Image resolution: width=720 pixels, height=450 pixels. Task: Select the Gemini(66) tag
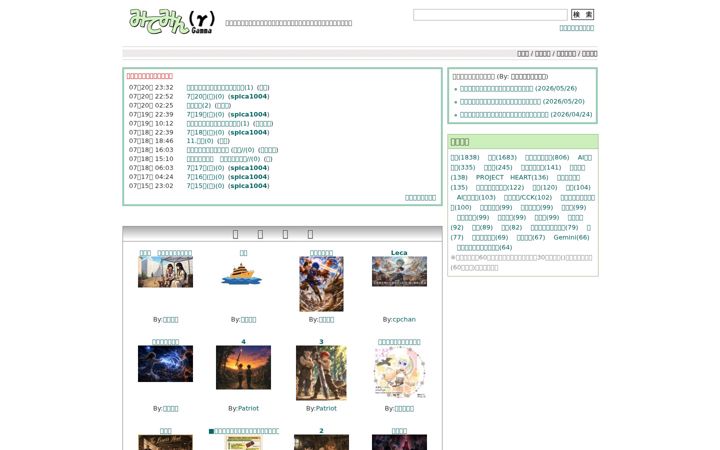pyautogui.click(x=571, y=238)
